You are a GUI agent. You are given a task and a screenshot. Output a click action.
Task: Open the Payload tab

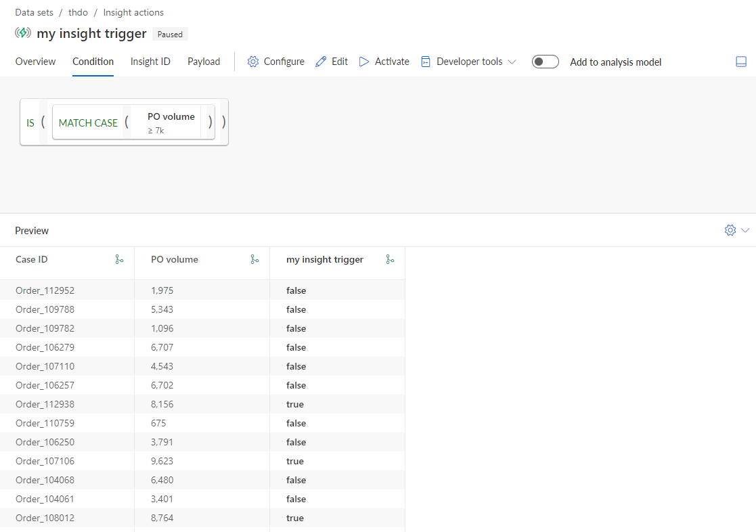[204, 62]
